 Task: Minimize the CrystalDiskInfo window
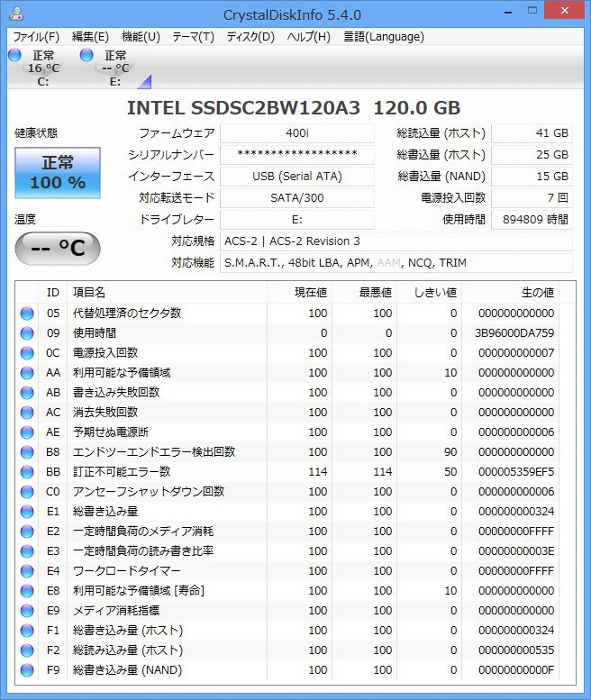pos(508,12)
